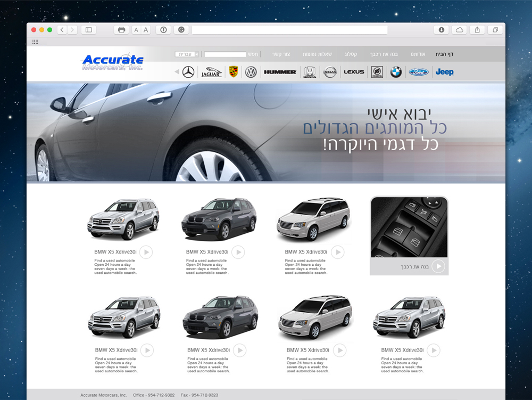Select the Buick brand logo
Image resolution: width=532 pixels, height=400 pixels.
tap(377, 72)
